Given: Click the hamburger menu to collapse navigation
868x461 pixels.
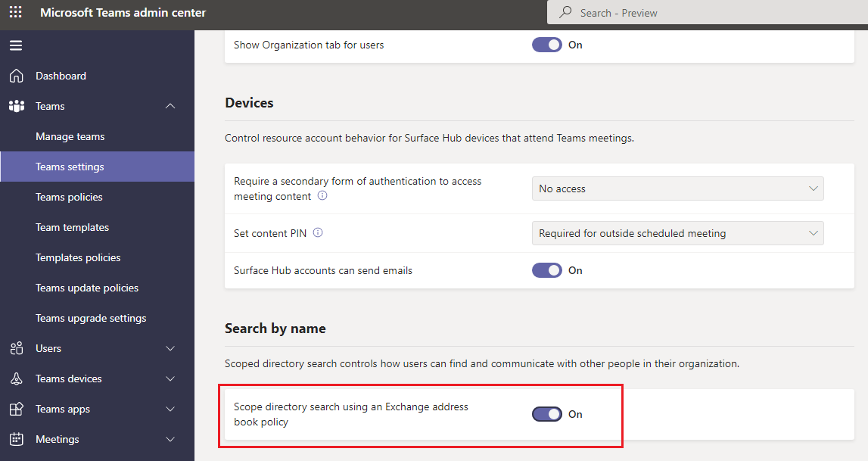Looking at the screenshot, I should click(16, 45).
